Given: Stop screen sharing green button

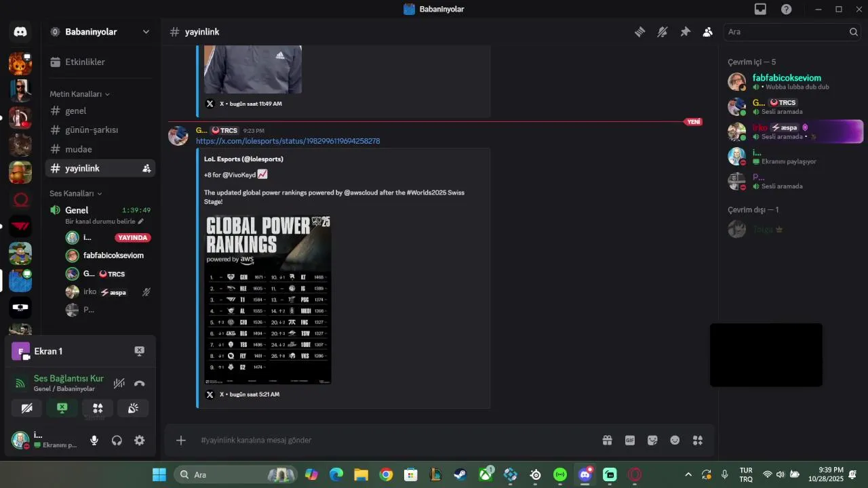Looking at the screenshot, I should [62, 408].
